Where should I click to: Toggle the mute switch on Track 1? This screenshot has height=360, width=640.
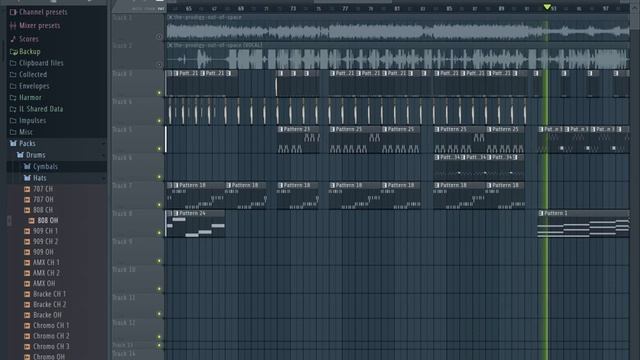(x=159, y=37)
